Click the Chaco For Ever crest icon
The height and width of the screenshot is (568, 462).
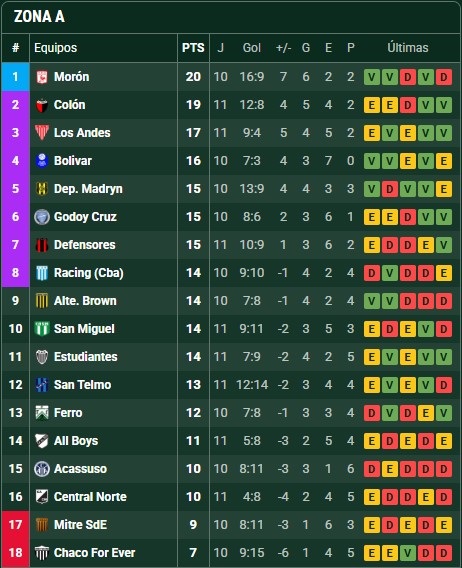click(42, 553)
